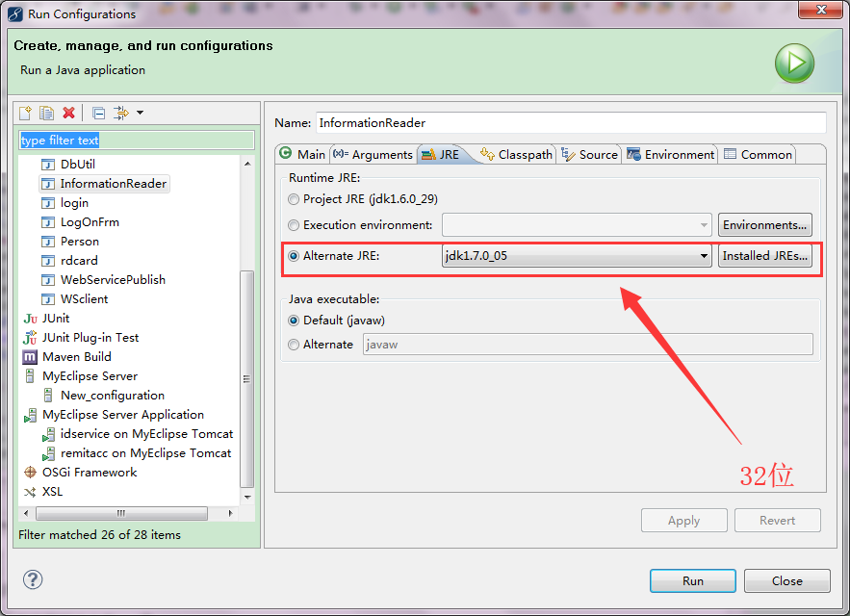Open the Alternate JRE jdk1.7.0_05 dropdown

coord(577,256)
